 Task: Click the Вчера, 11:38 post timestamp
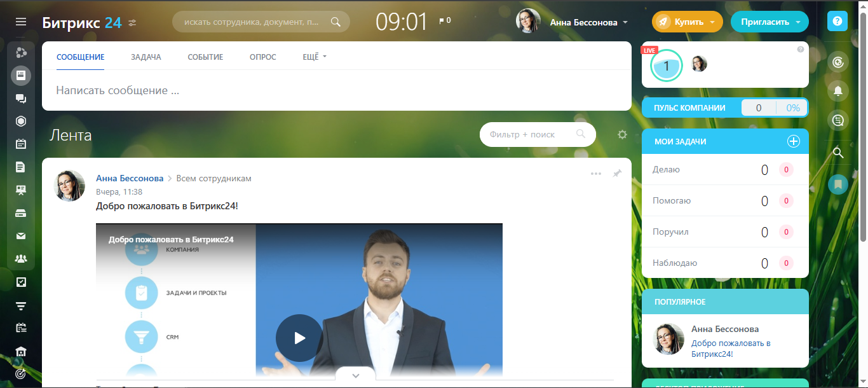click(119, 191)
